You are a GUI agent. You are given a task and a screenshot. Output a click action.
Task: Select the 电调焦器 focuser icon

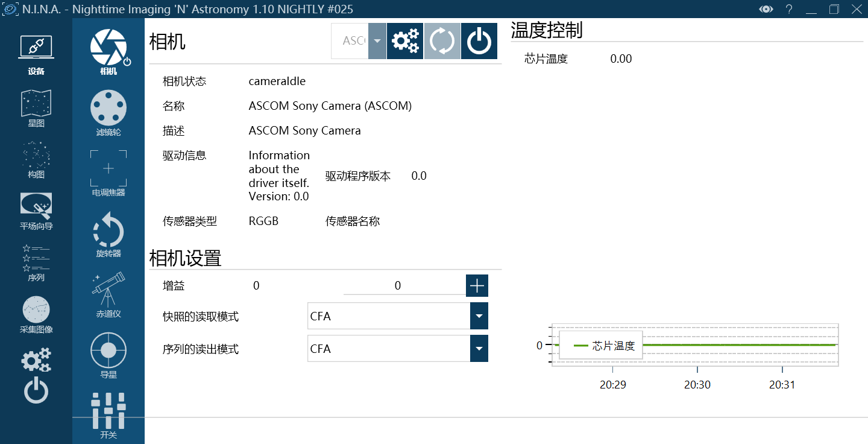point(108,174)
